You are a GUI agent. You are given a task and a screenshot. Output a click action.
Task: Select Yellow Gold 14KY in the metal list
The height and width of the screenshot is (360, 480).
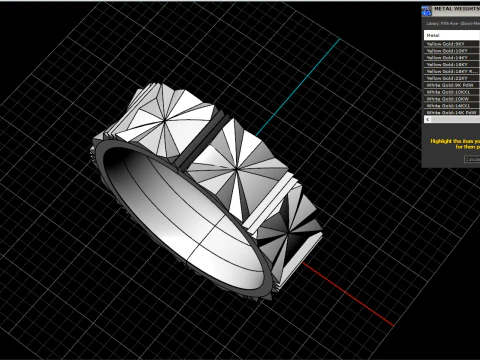click(452, 57)
